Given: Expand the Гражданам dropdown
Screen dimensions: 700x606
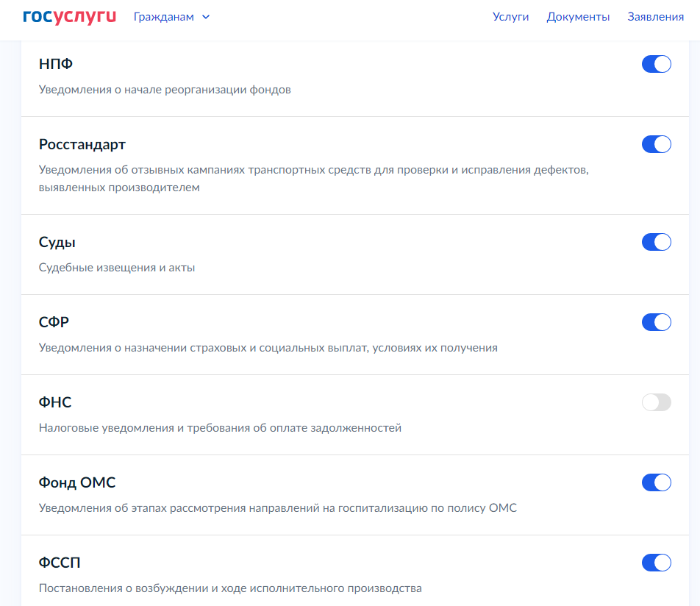Looking at the screenshot, I should tap(164, 17).
